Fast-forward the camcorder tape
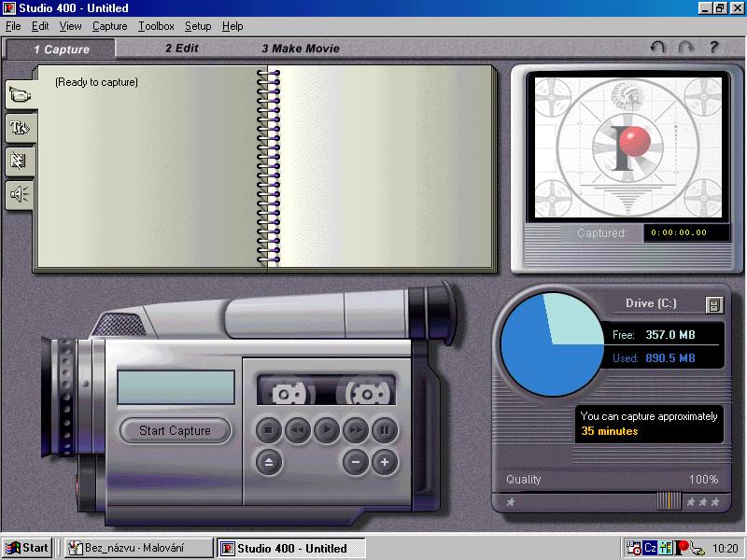The image size is (747, 560). tap(356, 430)
